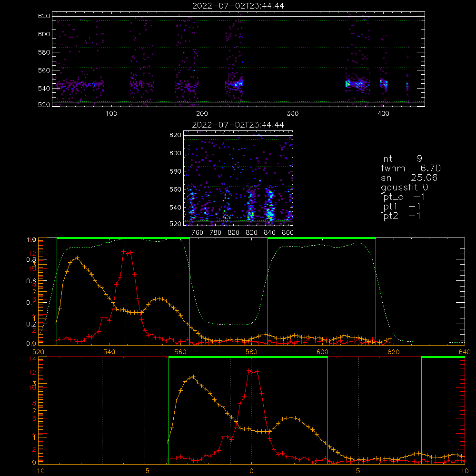Screen dimensions: 476x476
Task: Click the red curve peak at 0 in bottom plot
Action: click(x=253, y=371)
